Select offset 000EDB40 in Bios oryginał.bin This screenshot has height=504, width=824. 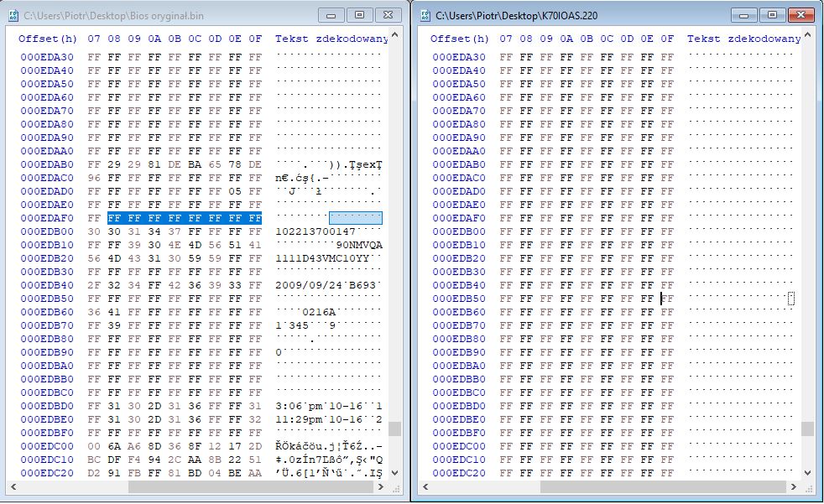coord(47,285)
